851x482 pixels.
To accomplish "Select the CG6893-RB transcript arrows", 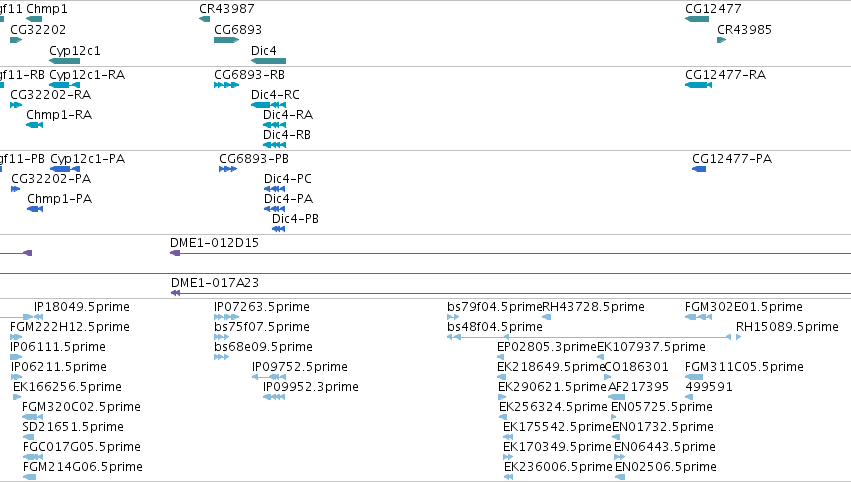I will tap(227, 85).
